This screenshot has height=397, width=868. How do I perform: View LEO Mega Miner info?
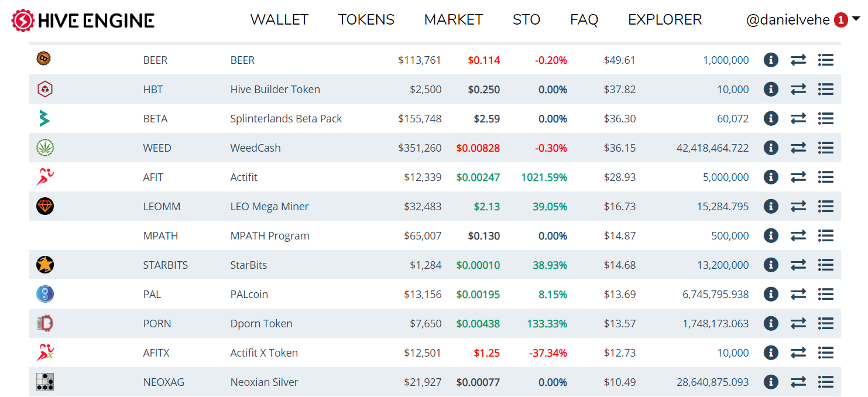pos(771,206)
